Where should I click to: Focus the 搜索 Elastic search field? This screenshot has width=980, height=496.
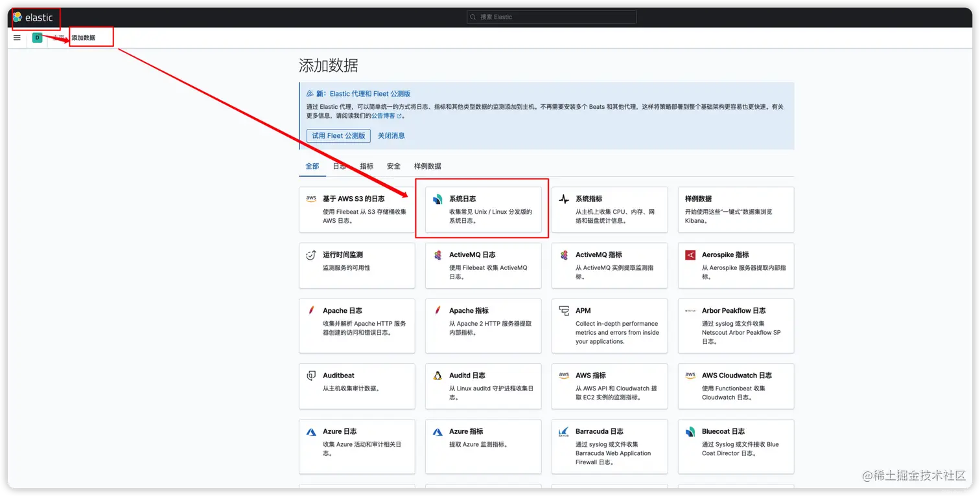(x=552, y=17)
